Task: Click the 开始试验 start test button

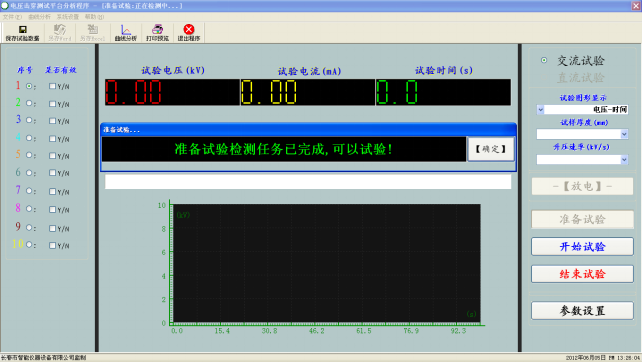Action: 582,246
